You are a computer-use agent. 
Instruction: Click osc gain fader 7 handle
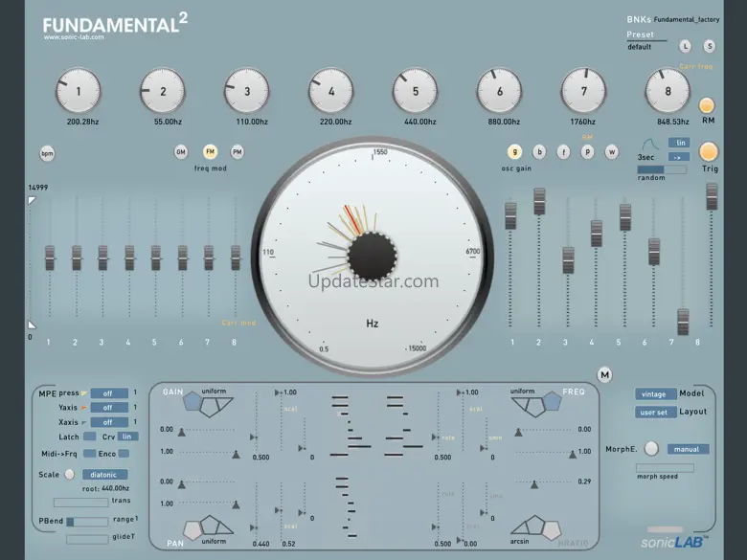coord(683,322)
